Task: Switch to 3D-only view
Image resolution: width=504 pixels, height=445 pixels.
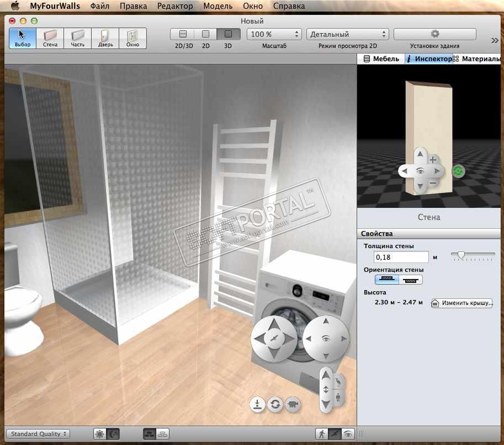Action: [228, 34]
